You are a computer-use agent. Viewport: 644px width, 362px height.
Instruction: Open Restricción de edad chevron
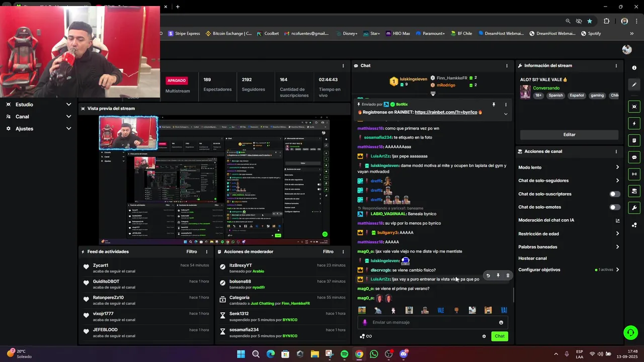point(617,234)
